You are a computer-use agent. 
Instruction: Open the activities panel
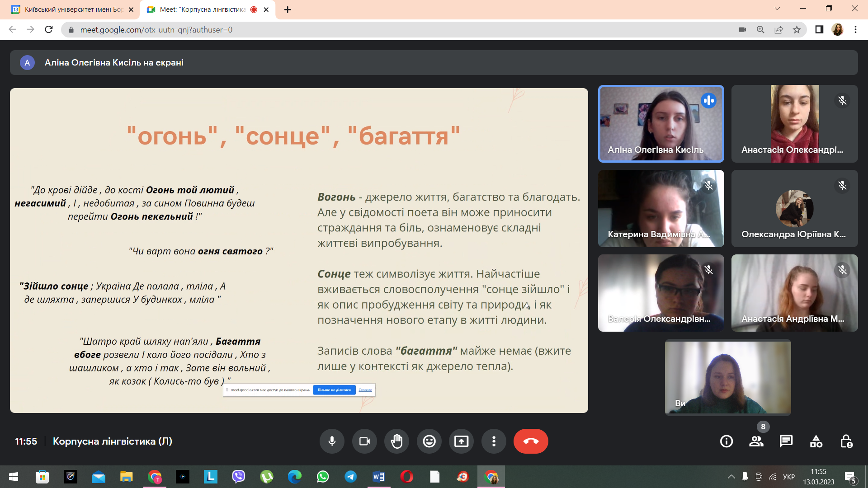click(x=816, y=441)
